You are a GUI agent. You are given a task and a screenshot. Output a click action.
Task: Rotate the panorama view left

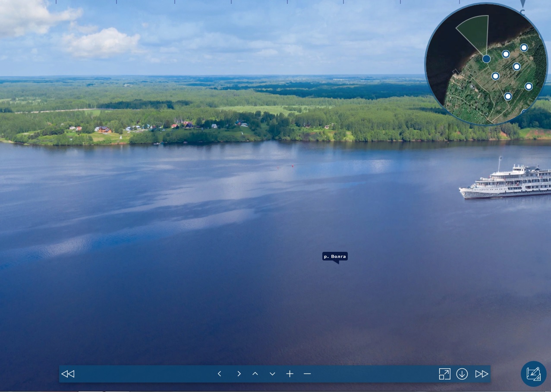(x=219, y=374)
